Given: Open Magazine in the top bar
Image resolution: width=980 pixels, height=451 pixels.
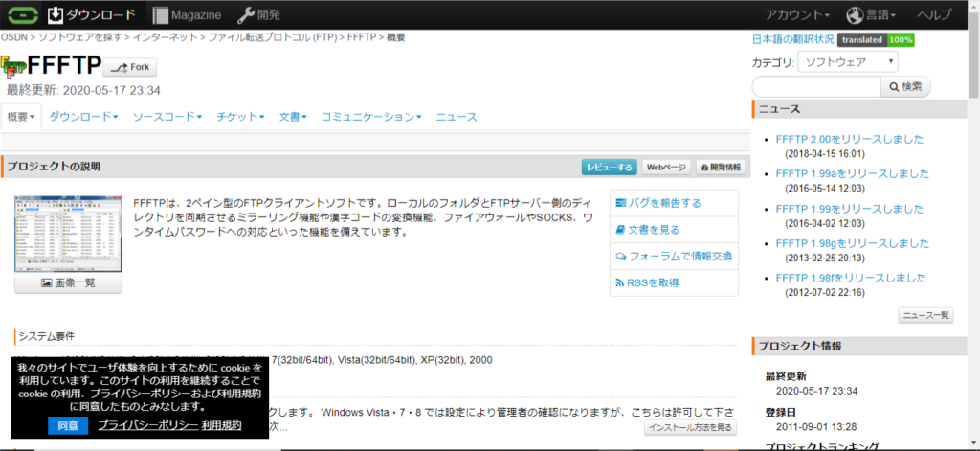Looking at the screenshot, I should pyautogui.click(x=187, y=14).
